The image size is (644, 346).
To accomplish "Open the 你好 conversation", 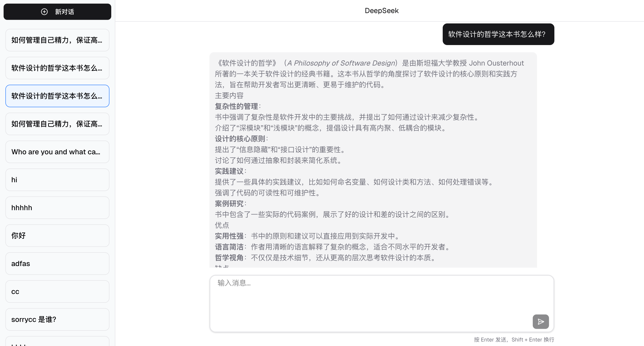I will pyautogui.click(x=57, y=236).
